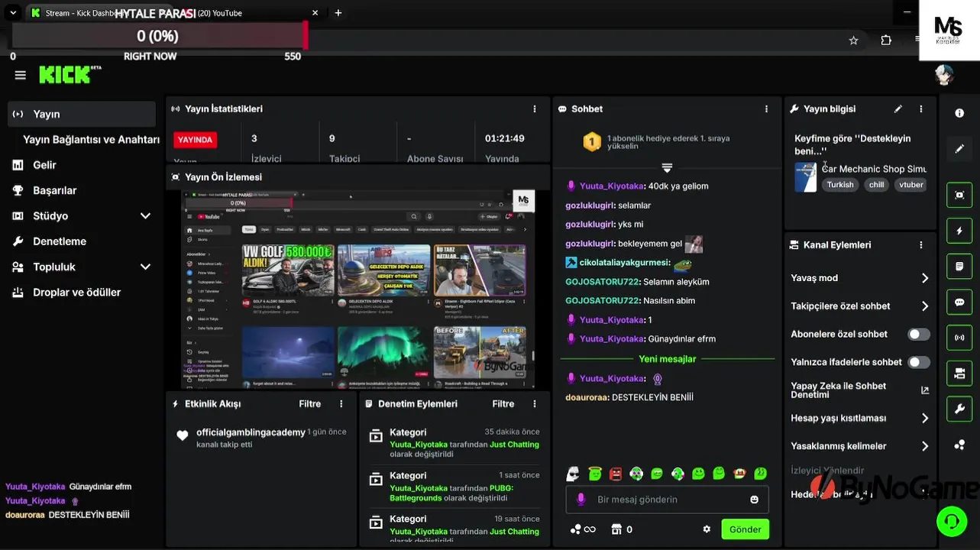The width and height of the screenshot is (980, 550).
Task: Bookmark page with browser star icon
Action: (854, 40)
